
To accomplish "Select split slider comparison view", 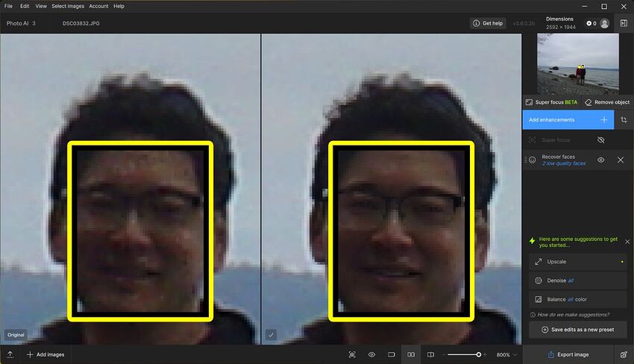I will click(x=430, y=354).
